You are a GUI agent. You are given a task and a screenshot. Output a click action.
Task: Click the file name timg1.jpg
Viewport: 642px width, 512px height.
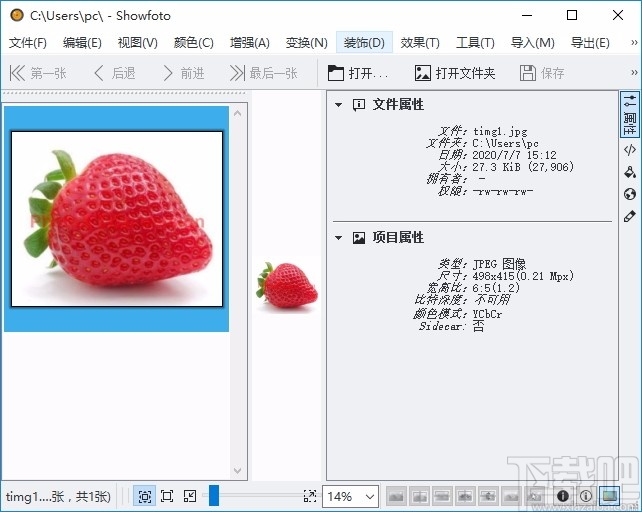[500, 131]
